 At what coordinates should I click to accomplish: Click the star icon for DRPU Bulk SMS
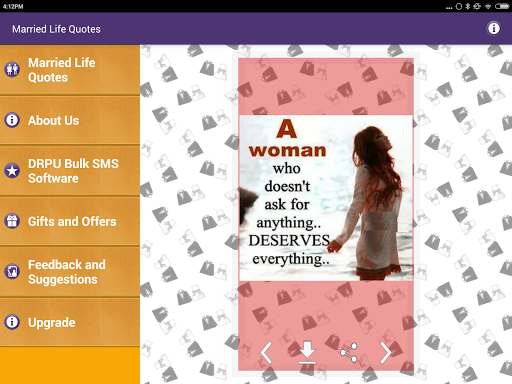12,170
